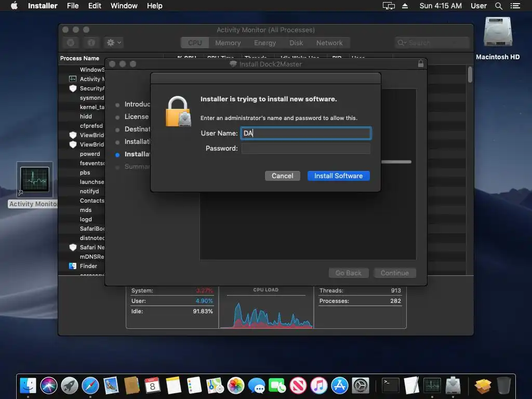Focus the Password field
The width and height of the screenshot is (532, 399).
(x=305, y=148)
